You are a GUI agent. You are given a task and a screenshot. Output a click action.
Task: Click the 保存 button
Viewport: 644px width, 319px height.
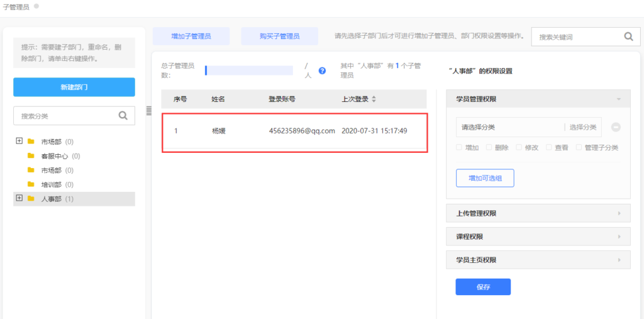click(x=483, y=287)
